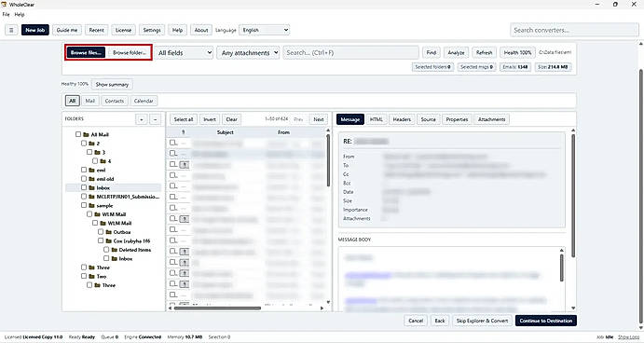Select the All filter tab
This screenshot has width=644, height=343.
pyautogui.click(x=73, y=101)
